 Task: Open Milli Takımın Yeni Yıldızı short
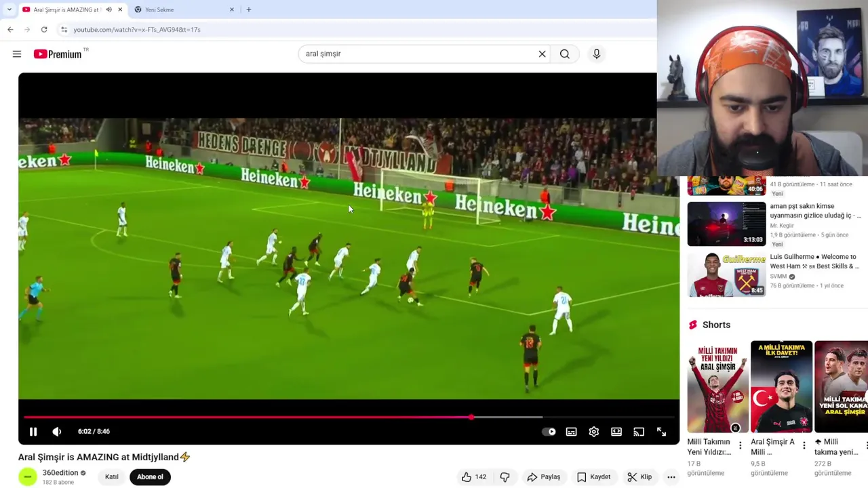pos(717,387)
